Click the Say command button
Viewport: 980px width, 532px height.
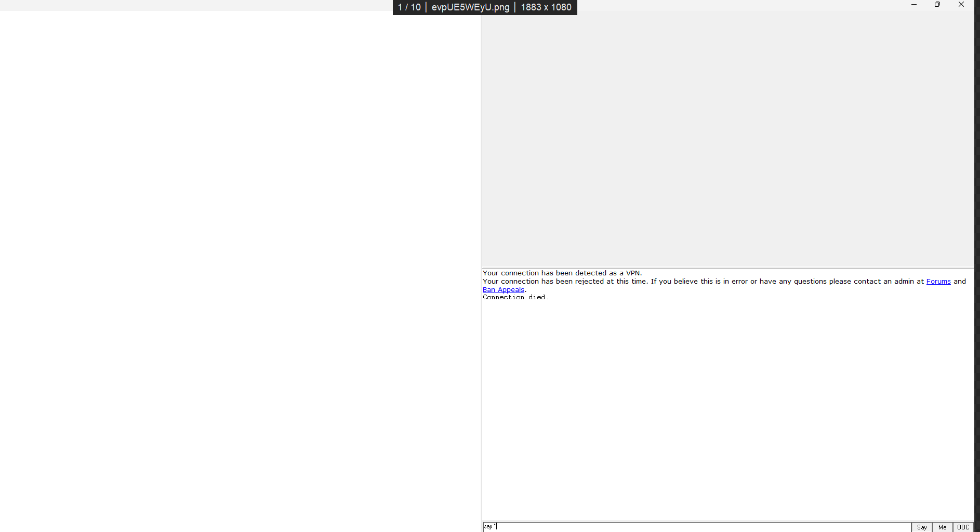[x=921, y=527]
